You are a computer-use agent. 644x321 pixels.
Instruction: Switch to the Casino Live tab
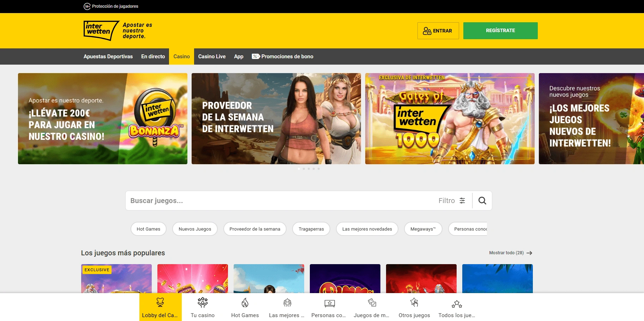click(212, 56)
